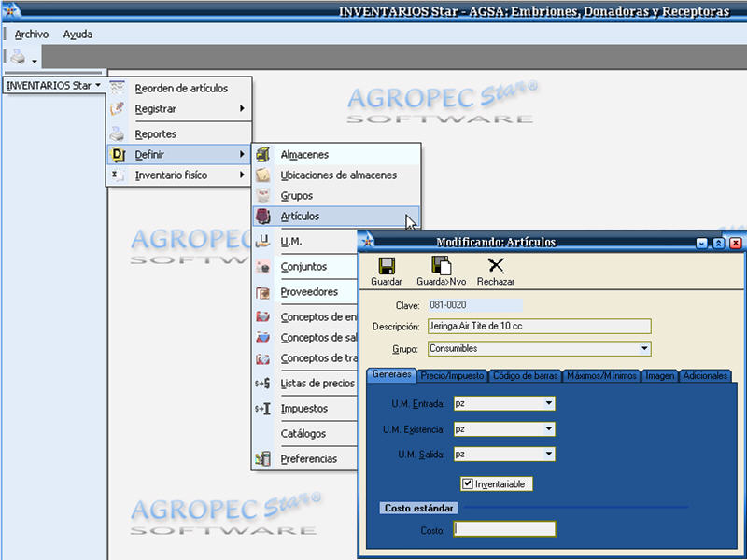Expand the Inventario físico submenu arrow

coord(242,175)
